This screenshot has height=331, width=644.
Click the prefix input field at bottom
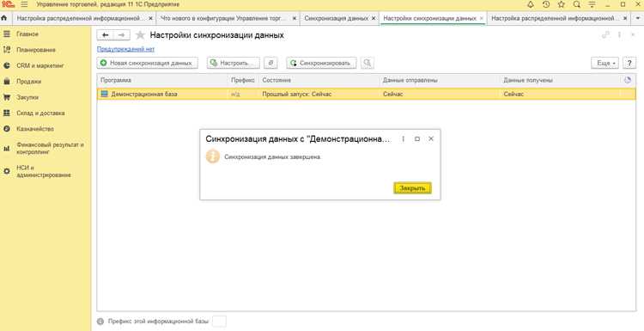219,322
